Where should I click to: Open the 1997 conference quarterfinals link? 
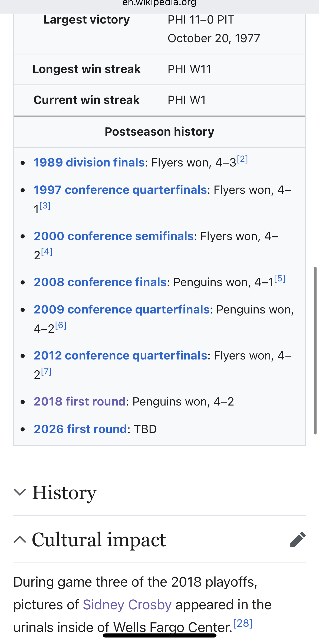click(x=120, y=190)
